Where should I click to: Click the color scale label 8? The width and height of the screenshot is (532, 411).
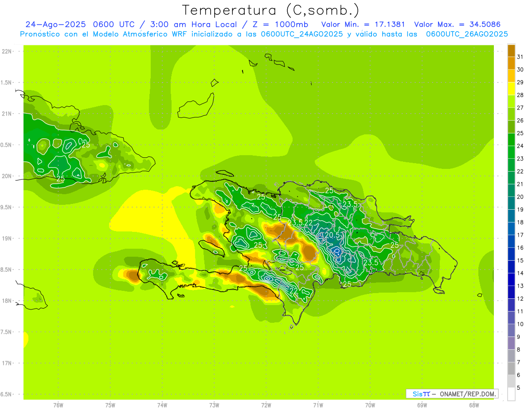click(x=519, y=350)
